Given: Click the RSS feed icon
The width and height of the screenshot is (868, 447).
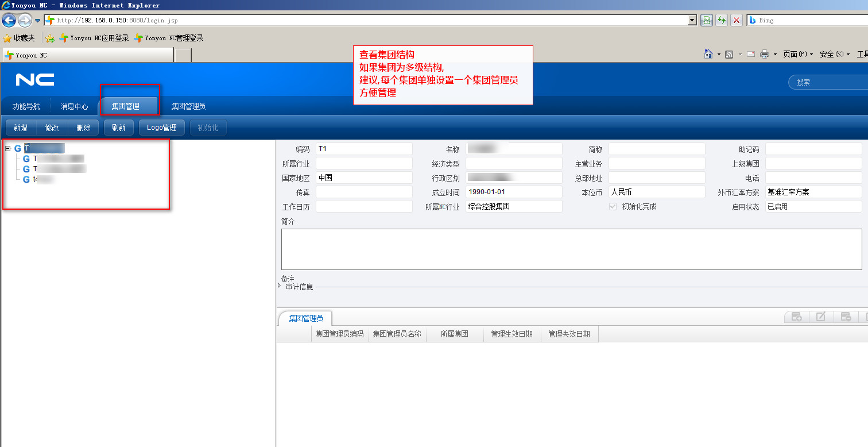Looking at the screenshot, I should pyautogui.click(x=729, y=54).
